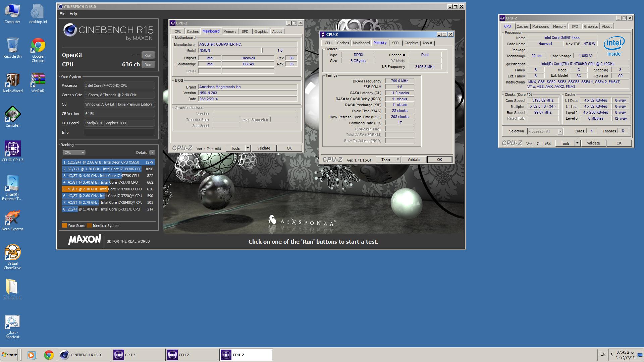Click the EN language indicator in the taskbar

[603, 354]
